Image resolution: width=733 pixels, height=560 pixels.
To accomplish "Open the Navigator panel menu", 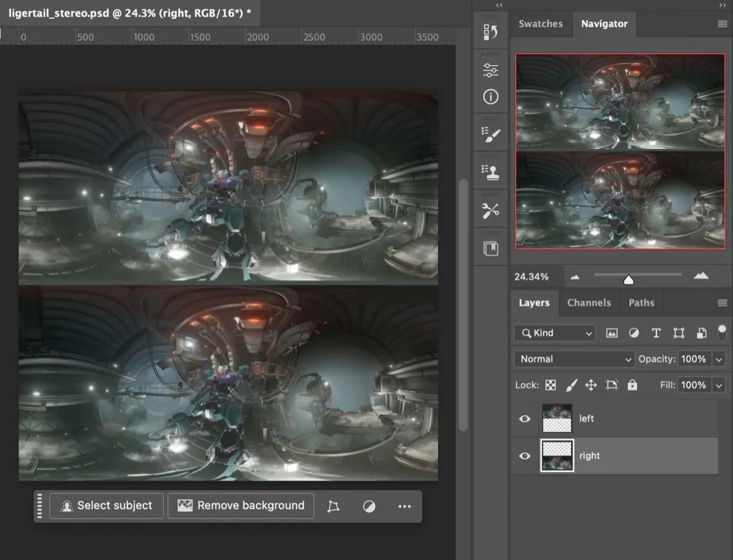I will (722, 24).
